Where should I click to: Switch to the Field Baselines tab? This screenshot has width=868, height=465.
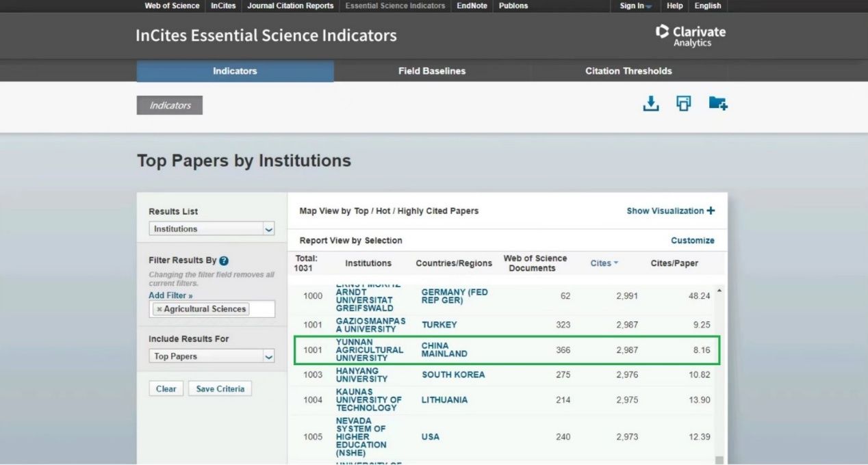[x=431, y=71]
